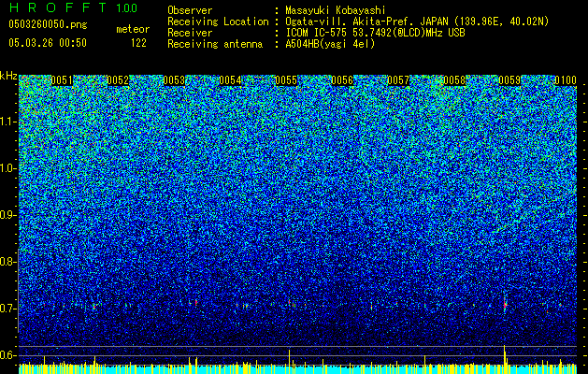Click the date stamp 05.03.26 00:50

coord(48,43)
